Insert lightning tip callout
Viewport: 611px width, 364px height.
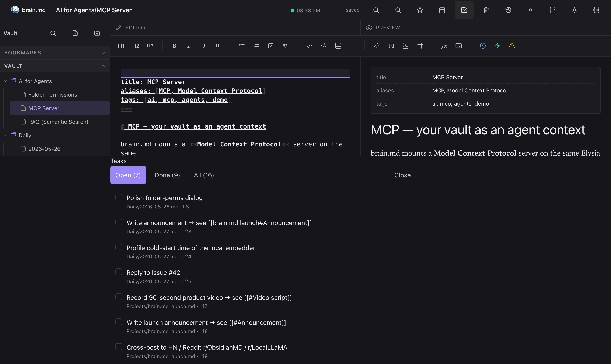(x=497, y=46)
